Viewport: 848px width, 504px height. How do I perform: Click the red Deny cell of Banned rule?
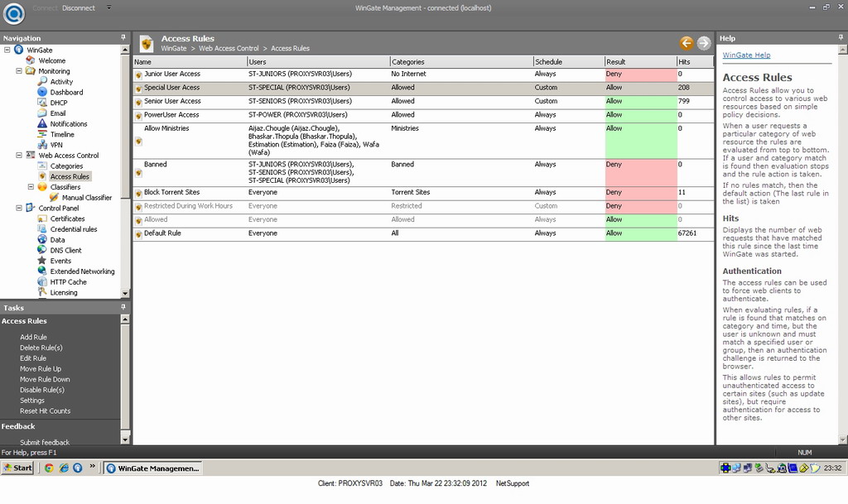click(641, 172)
